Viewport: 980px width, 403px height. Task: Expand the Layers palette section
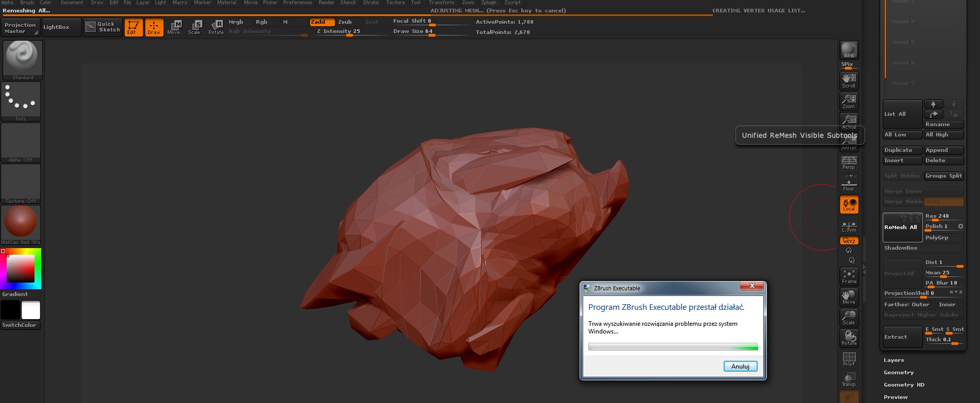pyautogui.click(x=894, y=360)
